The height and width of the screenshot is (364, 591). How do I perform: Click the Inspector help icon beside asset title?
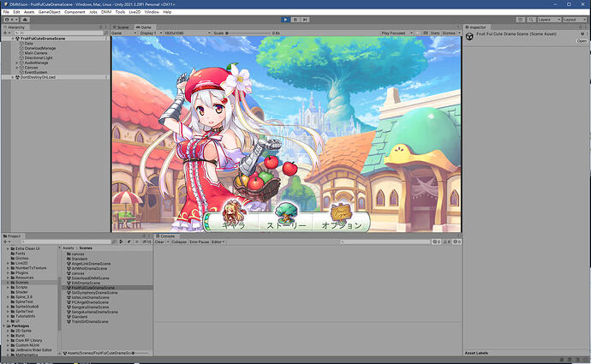(x=582, y=34)
